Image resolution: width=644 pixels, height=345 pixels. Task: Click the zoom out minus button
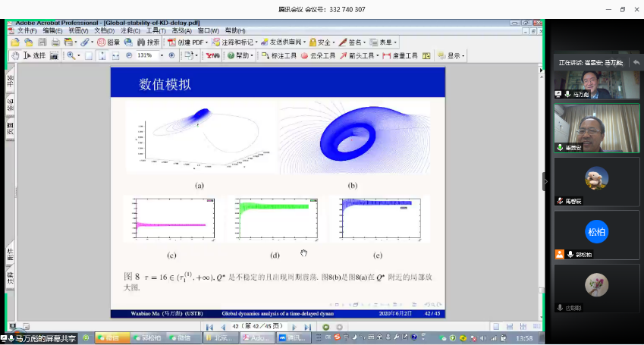[128, 55]
